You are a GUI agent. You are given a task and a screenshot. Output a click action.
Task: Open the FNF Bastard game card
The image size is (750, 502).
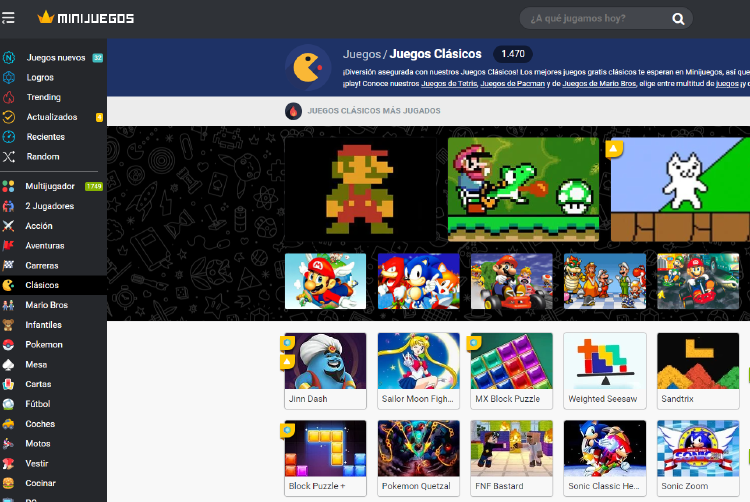512,458
